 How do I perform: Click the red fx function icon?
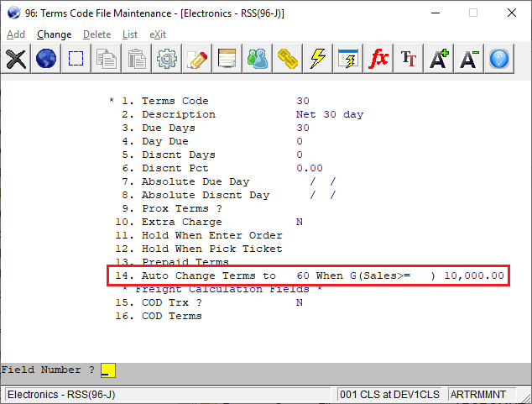(378, 59)
